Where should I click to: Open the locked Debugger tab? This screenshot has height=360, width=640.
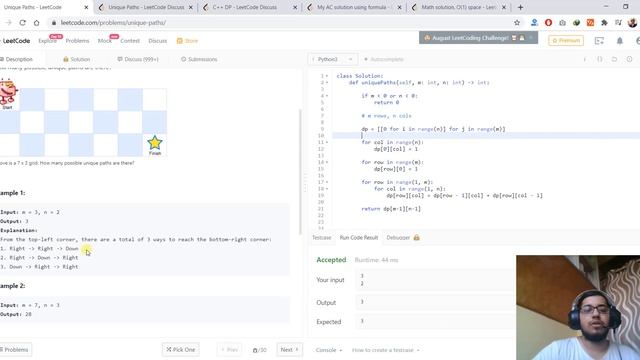403,238
